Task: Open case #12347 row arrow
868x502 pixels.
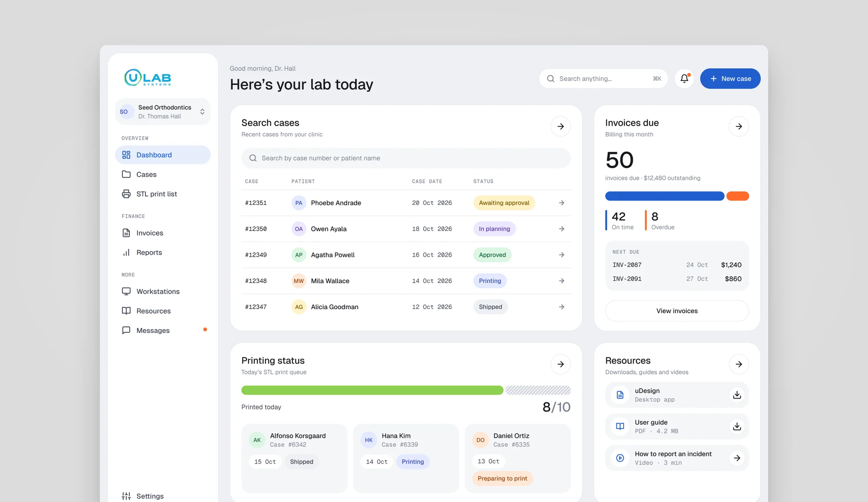Action: point(561,307)
